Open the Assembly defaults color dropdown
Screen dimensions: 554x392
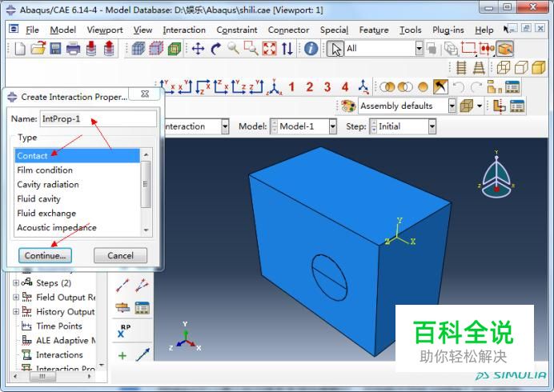pyautogui.click(x=452, y=106)
